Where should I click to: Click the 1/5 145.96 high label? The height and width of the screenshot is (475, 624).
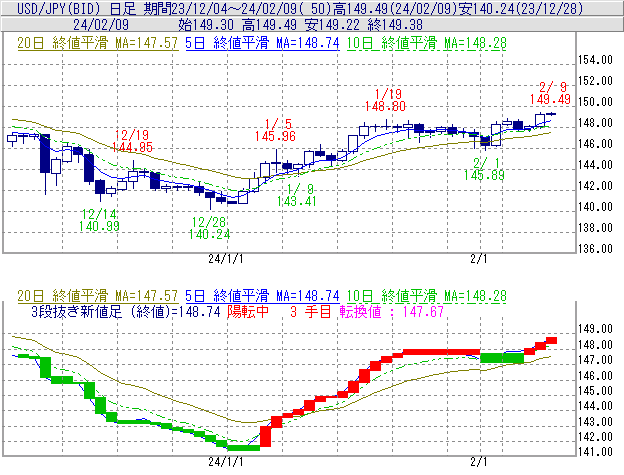pyautogui.click(x=275, y=130)
